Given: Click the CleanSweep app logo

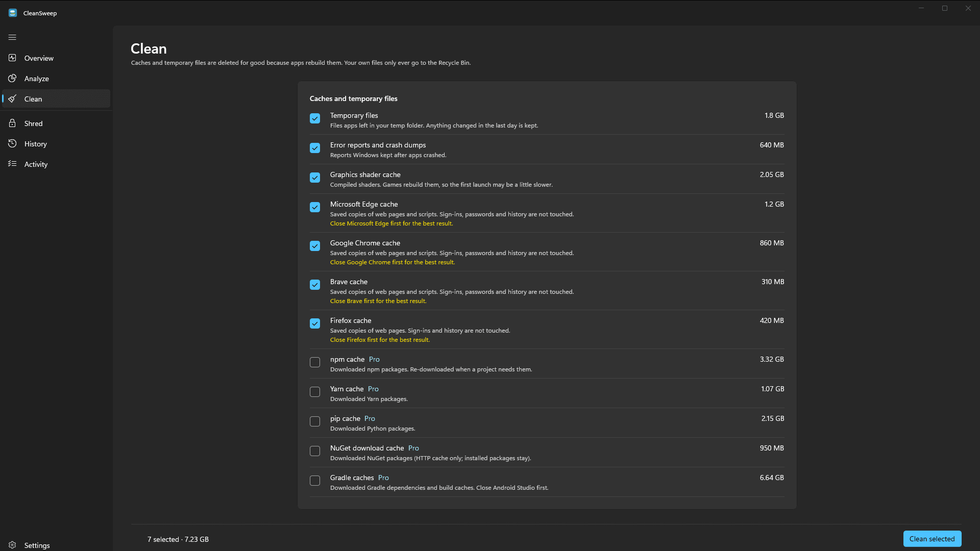Looking at the screenshot, I should pyautogui.click(x=13, y=13).
